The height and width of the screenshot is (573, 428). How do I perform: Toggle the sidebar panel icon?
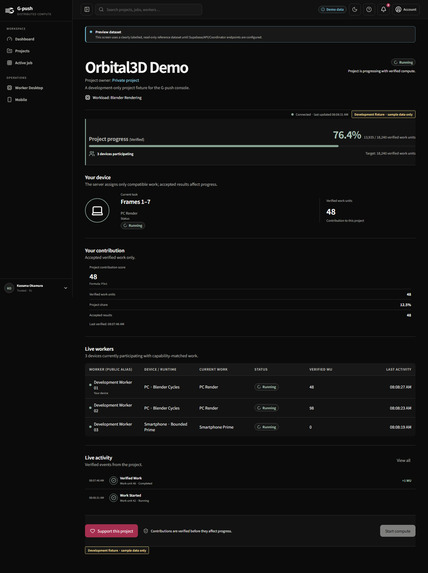tap(87, 10)
